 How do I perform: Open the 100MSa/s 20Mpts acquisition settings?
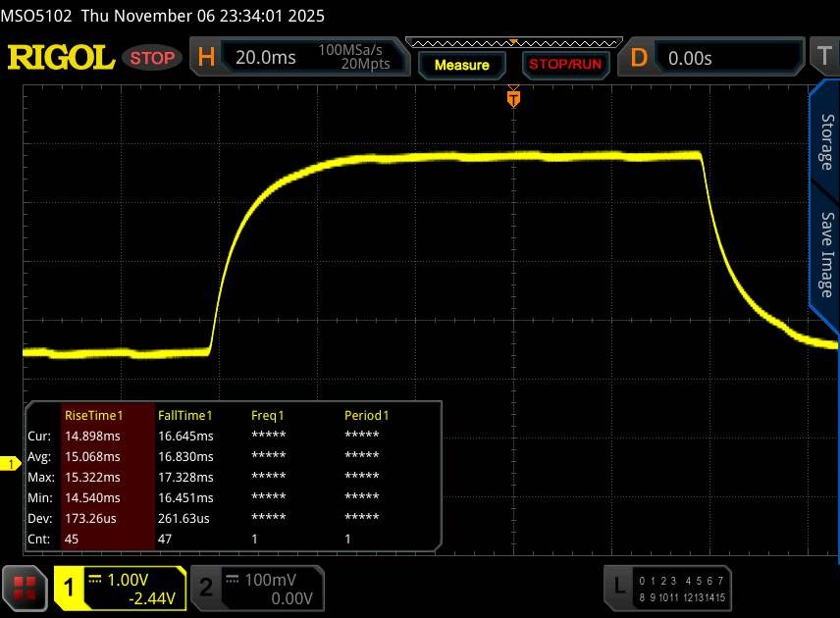[x=353, y=58]
